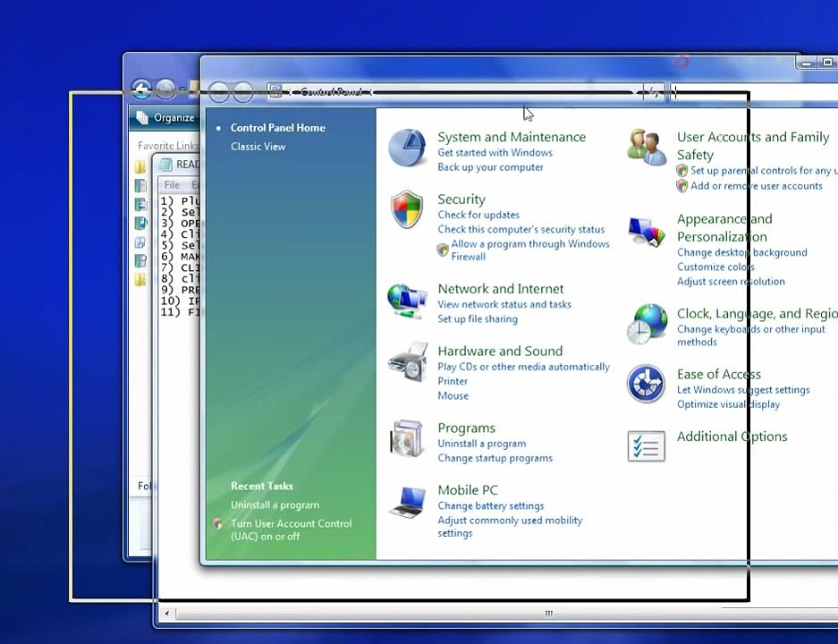Click the Control Panel address bar icon
This screenshot has width=838, height=644.
tap(275, 91)
